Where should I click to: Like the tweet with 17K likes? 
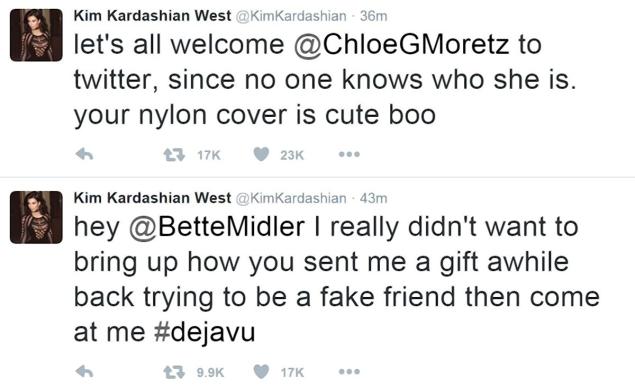(261, 372)
